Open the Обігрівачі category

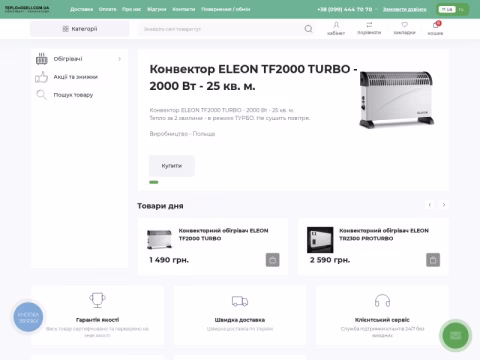(68, 59)
